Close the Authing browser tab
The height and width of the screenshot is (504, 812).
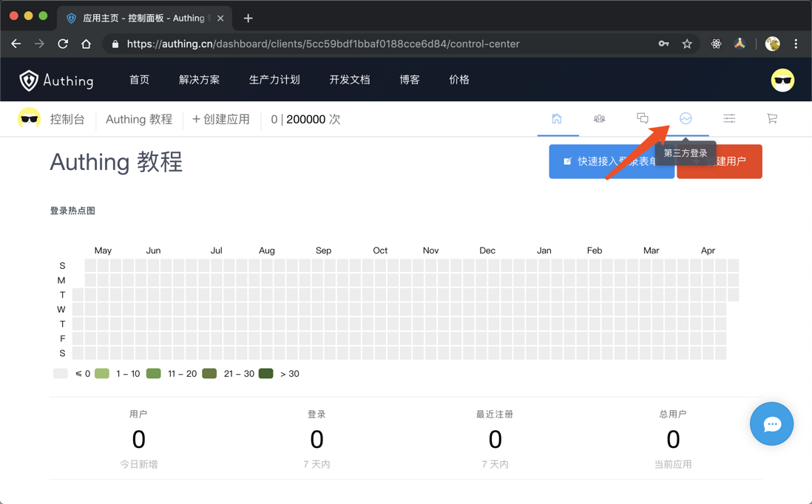click(x=220, y=18)
